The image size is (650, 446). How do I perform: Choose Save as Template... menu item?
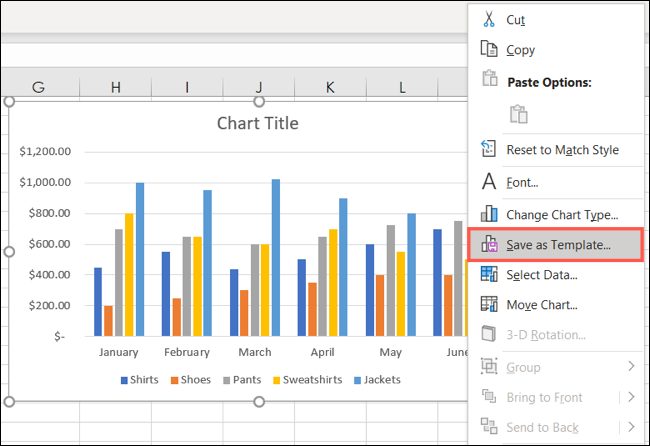click(x=555, y=245)
